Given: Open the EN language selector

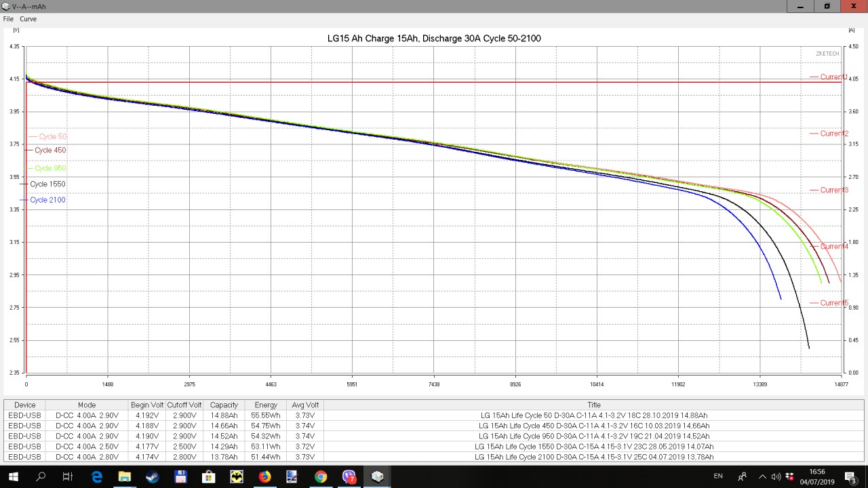Looking at the screenshot, I should point(718,476).
